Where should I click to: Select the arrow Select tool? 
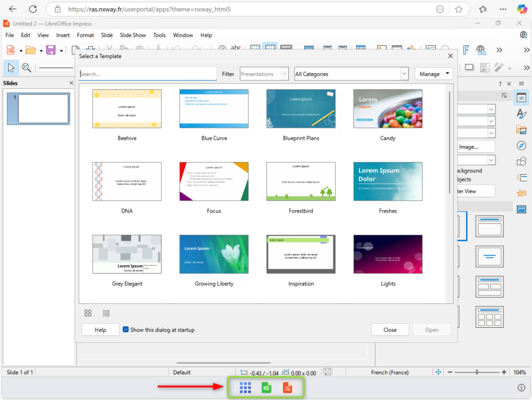point(11,68)
